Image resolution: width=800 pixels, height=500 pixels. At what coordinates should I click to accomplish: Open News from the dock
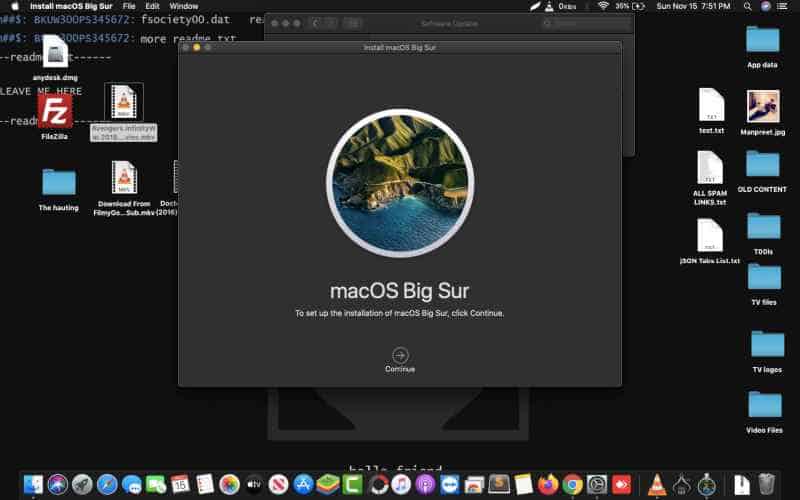pyautogui.click(x=279, y=484)
